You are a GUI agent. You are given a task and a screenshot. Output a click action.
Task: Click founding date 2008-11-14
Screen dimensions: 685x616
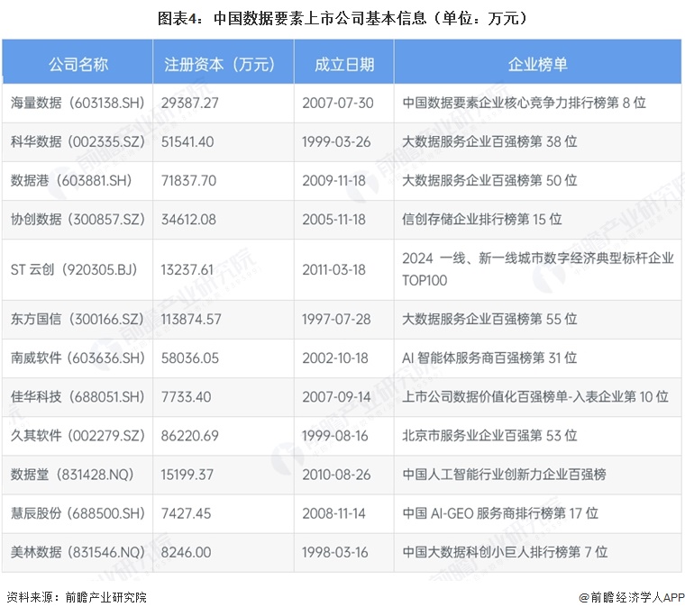(333, 513)
